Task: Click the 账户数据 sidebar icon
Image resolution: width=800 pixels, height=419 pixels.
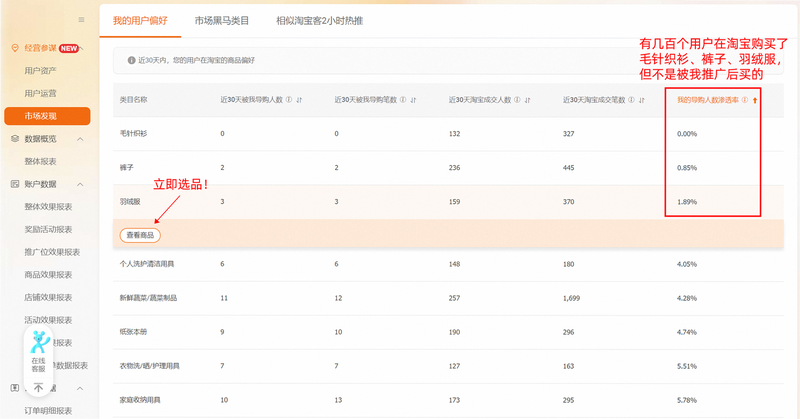Action: [15, 184]
